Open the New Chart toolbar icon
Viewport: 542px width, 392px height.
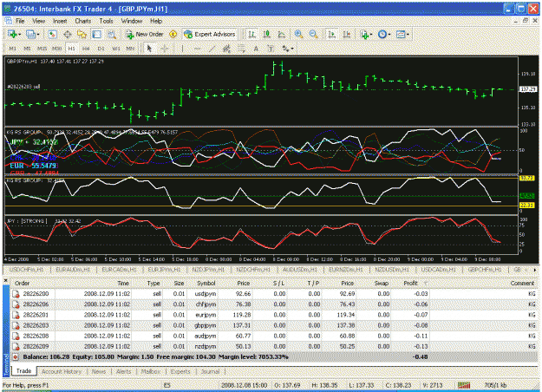(12, 34)
